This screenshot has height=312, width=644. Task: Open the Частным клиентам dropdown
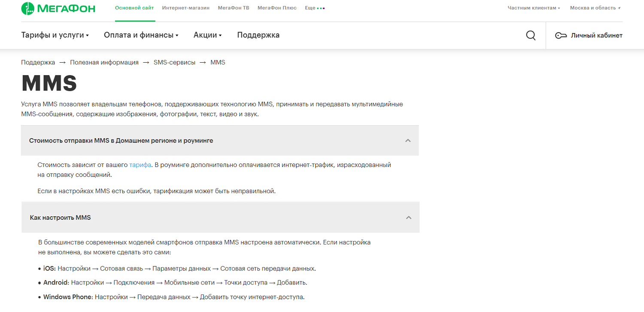coord(534,8)
